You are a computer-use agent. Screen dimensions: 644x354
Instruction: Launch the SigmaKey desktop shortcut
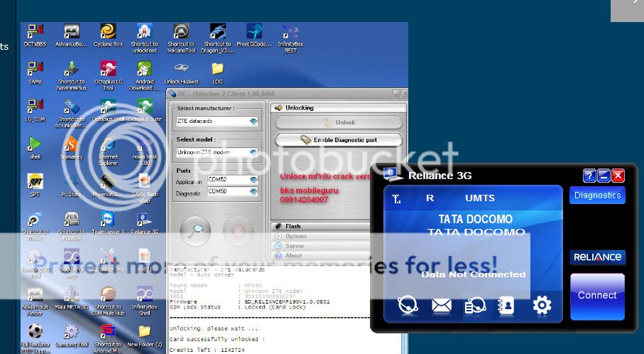tap(72, 148)
